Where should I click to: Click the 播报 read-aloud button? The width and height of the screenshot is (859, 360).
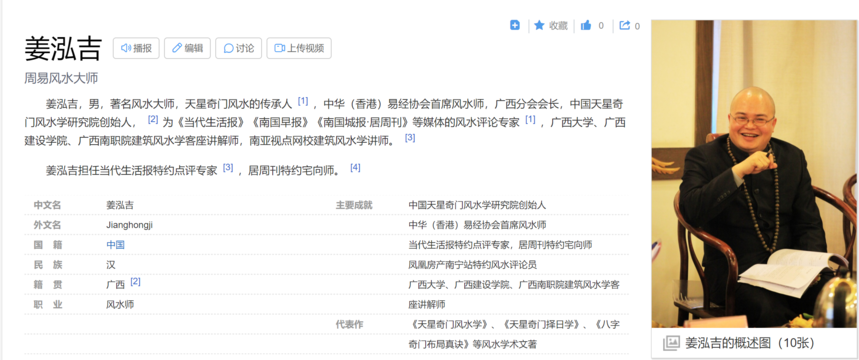coord(136,48)
